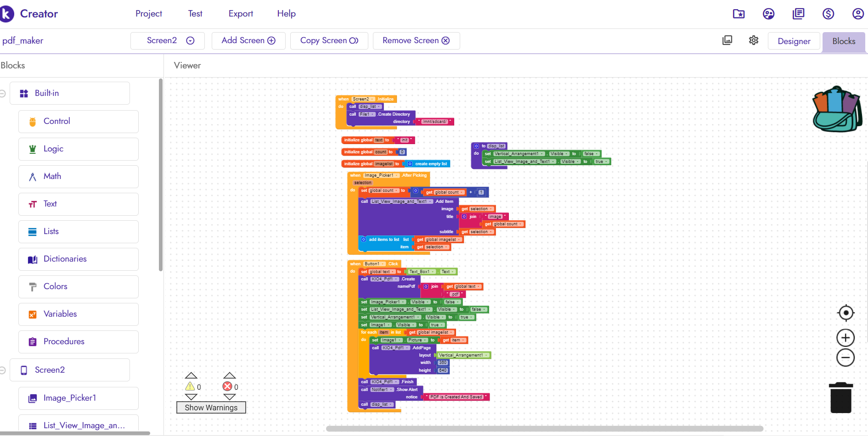The width and height of the screenshot is (868, 436).
Task: Click the Add Screen button
Action: coord(248,40)
